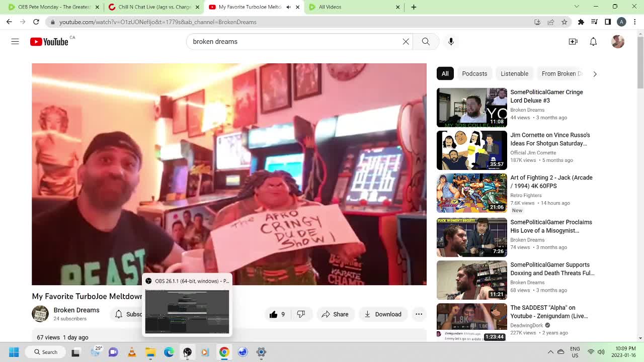Screen dimensions: 644x362
Task: Show more filter chips with arrow
Action: tap(595, 74)
